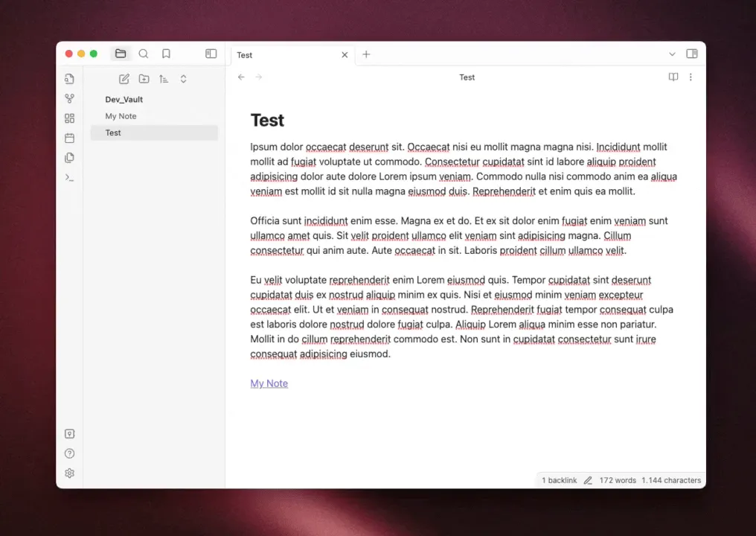
Task: Open the tab list dropdown arrow
Action: [x=672, y=54]
